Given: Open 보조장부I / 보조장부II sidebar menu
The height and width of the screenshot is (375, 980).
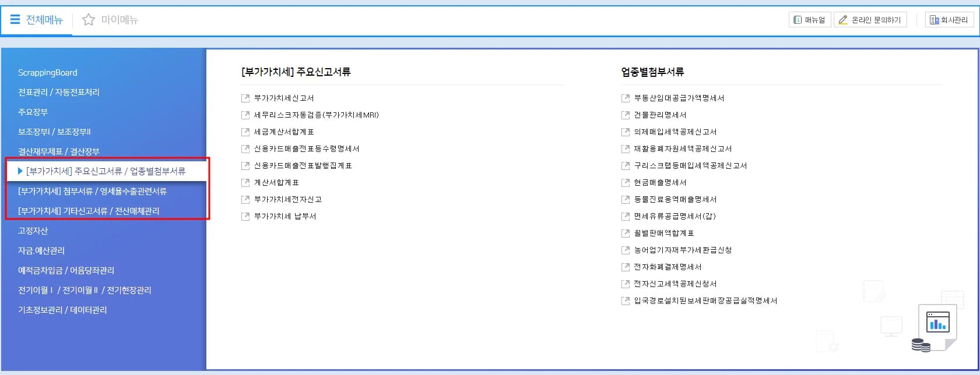Looking at the screenshot, I should click(x=54, y=132).
